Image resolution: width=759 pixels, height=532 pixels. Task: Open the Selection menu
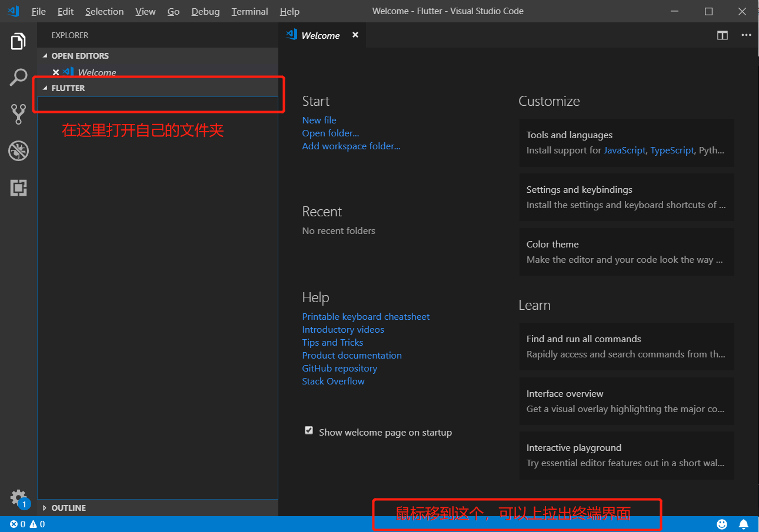[105, 11]
